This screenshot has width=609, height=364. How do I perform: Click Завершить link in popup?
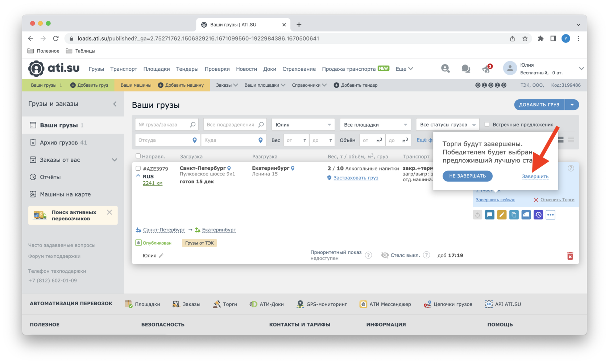pyautogui.click(x=535, y=177)
